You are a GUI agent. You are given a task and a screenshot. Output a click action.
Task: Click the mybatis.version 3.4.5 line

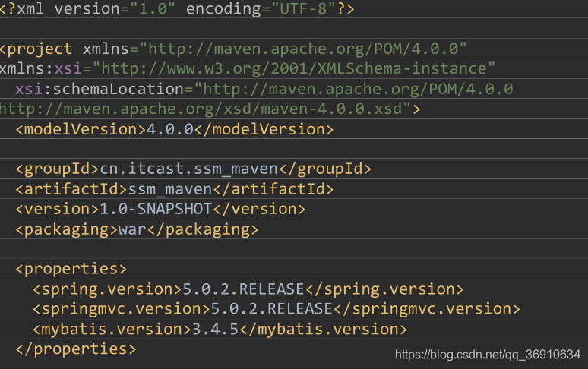220,329
